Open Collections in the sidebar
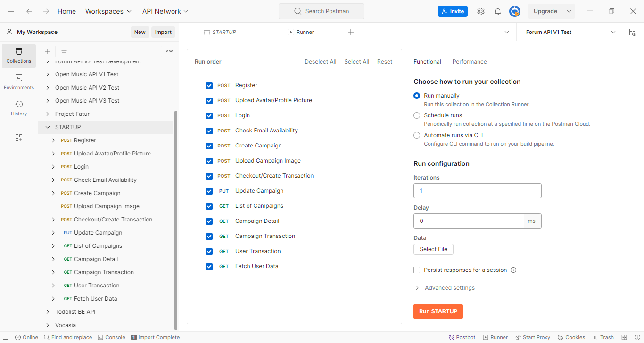Viewport: 644px width, 343px height. (x=19, y=56)
